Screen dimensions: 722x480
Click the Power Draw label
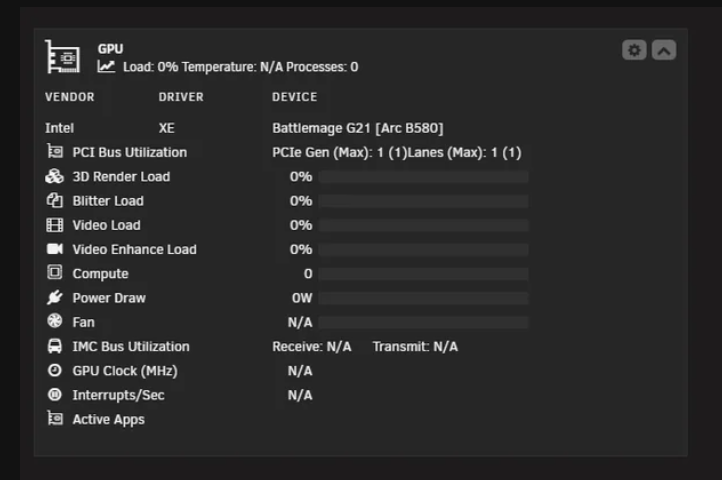[109, 298]
